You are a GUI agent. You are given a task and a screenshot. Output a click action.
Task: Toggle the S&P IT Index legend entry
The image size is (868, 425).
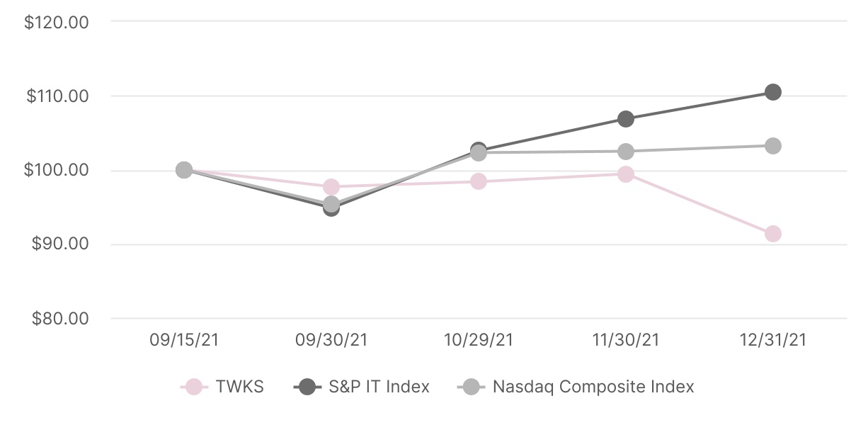click(x=362, y=387)
